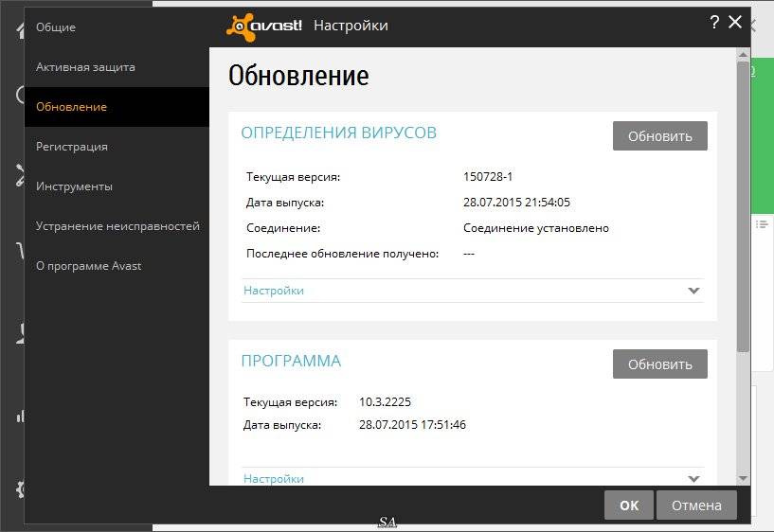Click the release date 28.07.2015 21:54:05

516,203
